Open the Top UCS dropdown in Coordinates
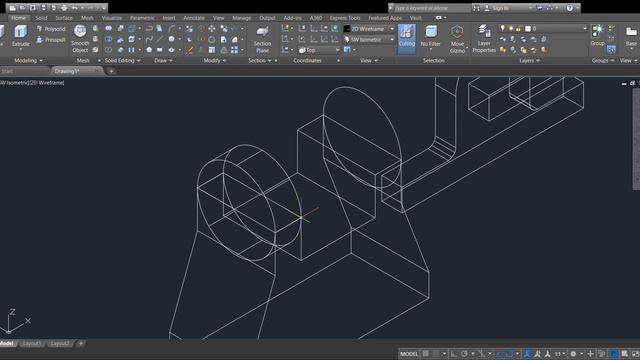Viewport: 640px width, 360px height. click(x=319, y=50)
